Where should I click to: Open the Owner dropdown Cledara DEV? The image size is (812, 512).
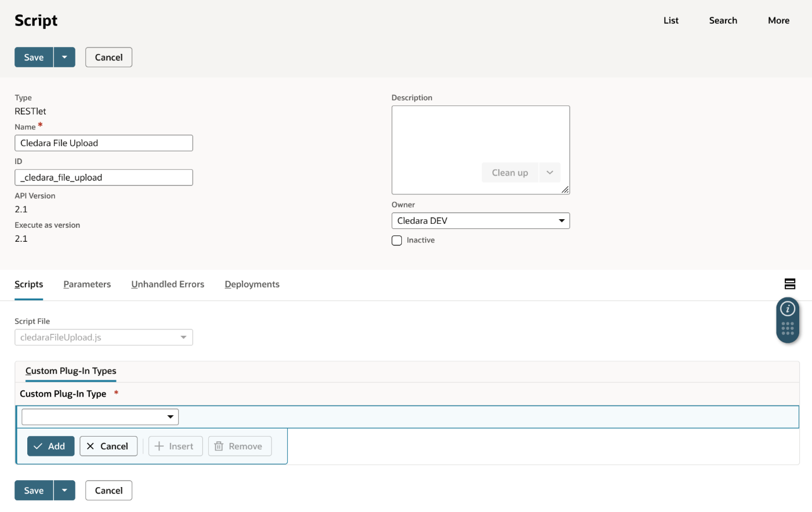pyautogui.click(x=481, y=221)
